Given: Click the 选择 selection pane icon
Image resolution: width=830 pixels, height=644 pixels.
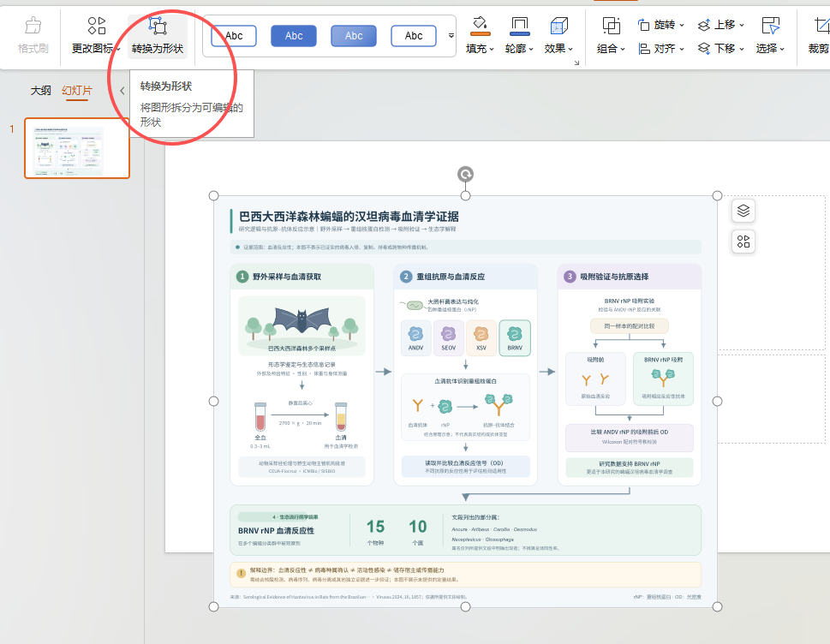Looking at the screenshot, I should coord(770,26).
